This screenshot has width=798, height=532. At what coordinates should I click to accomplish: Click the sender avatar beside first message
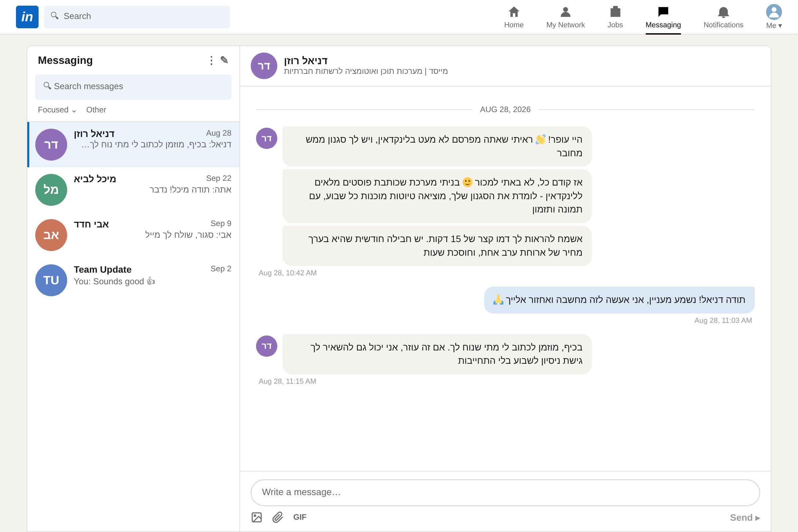[x=267, y=138]
